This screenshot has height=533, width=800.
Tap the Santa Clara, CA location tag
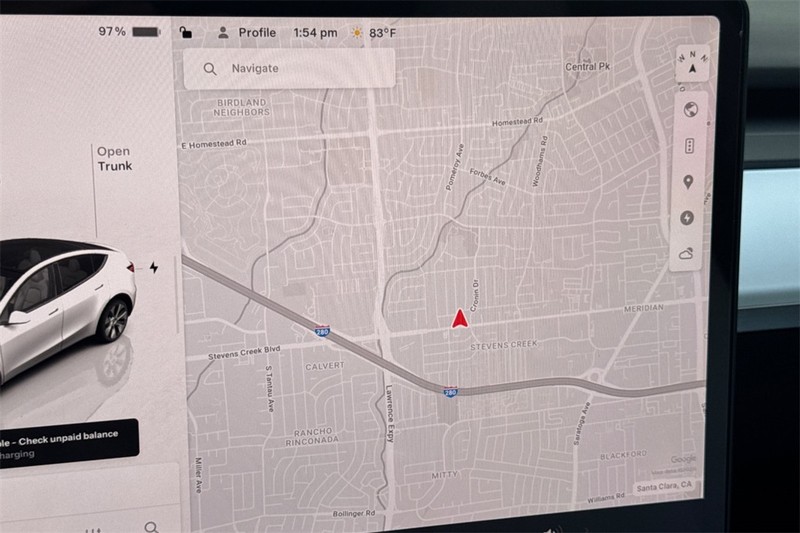click(664, 487)
